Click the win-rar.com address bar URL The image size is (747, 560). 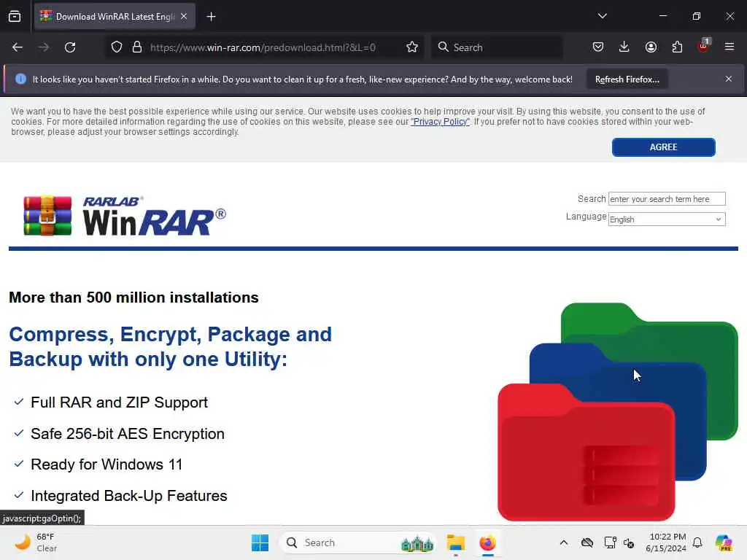pyautogui.click(x=263, y=47)
